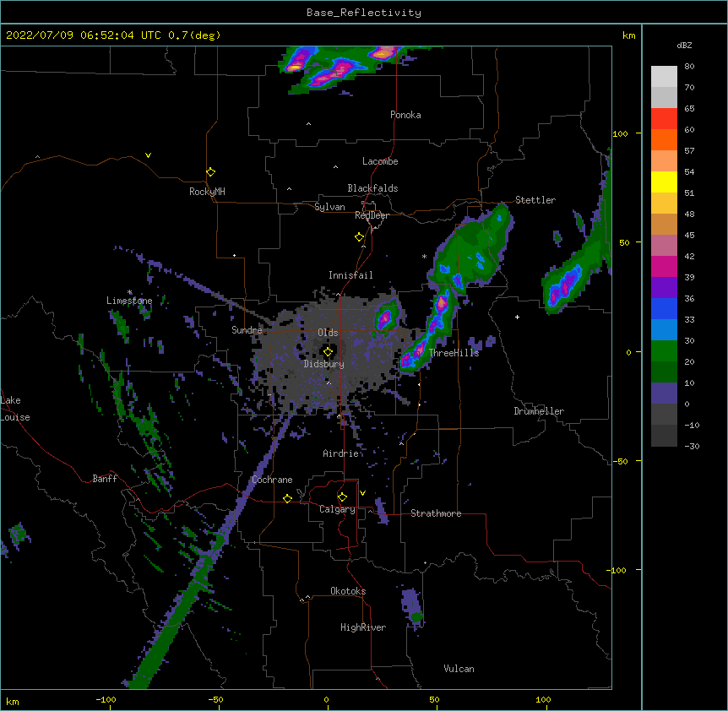The image size is (728, 711).
Task: Click the Innisfail city label
Action: click(350, 275)
